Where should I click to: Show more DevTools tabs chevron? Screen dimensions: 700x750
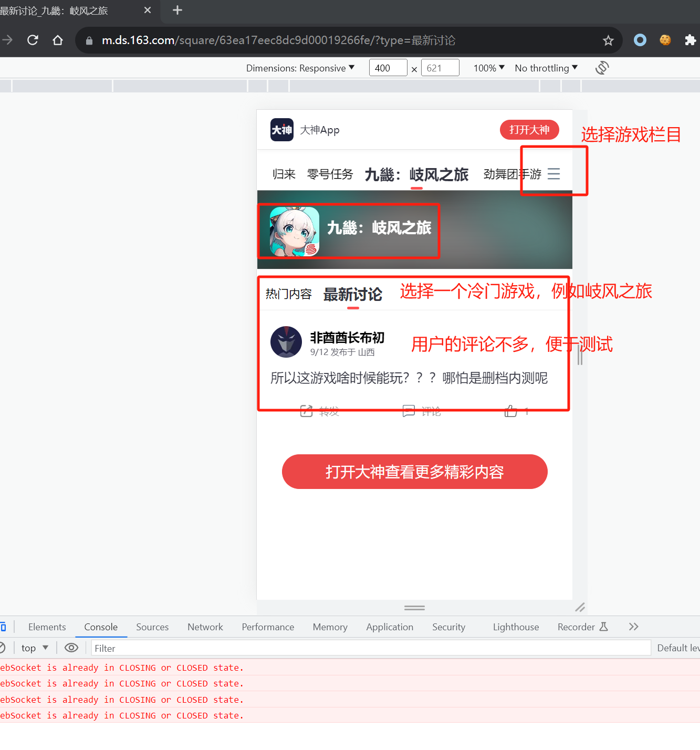634,627
